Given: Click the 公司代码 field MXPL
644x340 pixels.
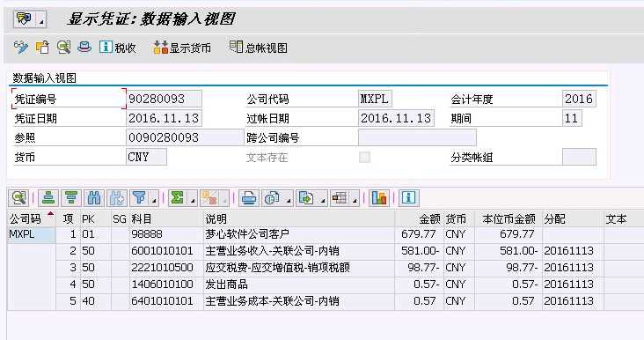Looking at the screenshot, I should click(375, 99).
